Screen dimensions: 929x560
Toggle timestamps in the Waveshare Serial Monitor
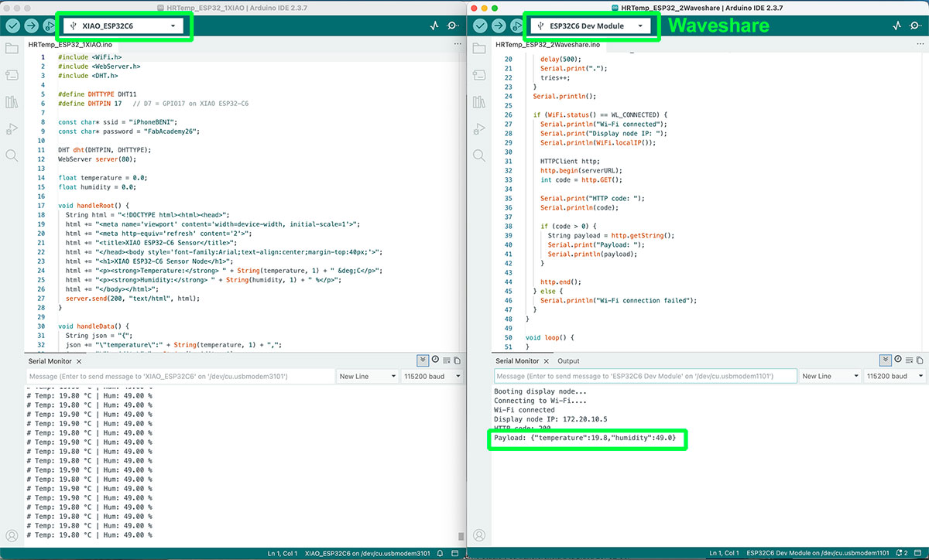coord(898,360)
